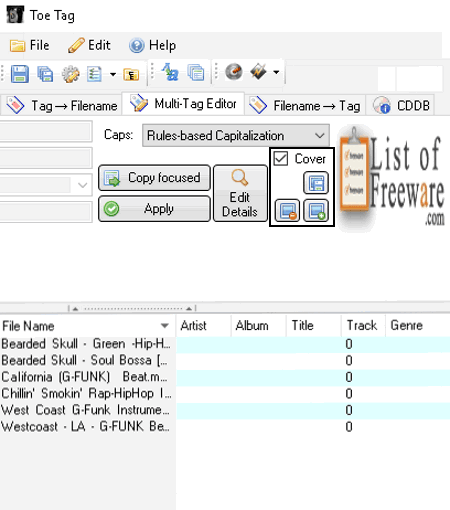This screenshot has width=450, height=510.
Task: Toggle the Cover checkbox
Action: [281, 159]
